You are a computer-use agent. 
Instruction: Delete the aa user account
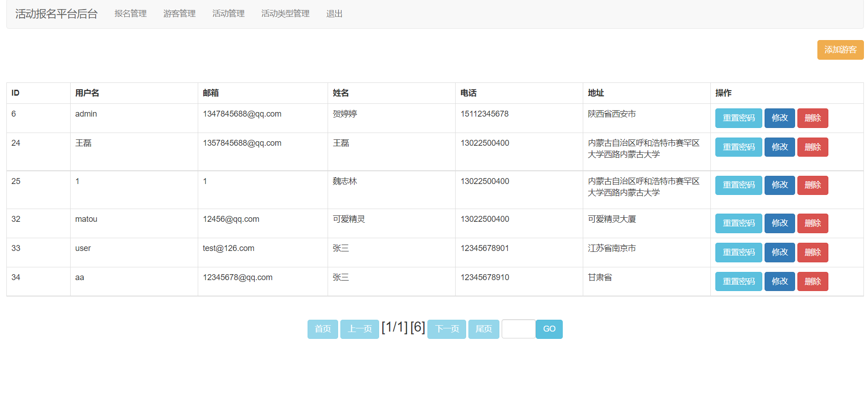[x=812, y=281]
